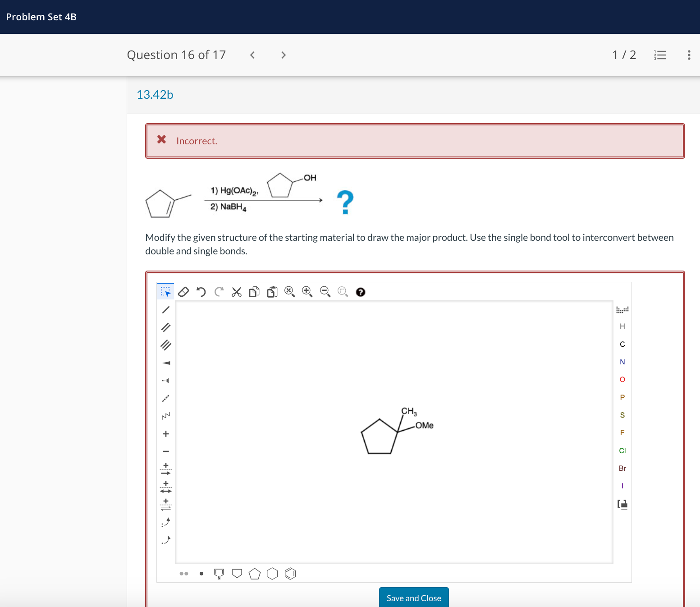Image resolution: width=700 pixels, height=607 pixels.
Task: Click the undo arrow in the sketcher
Action: pyautogui.click(x=201, y=292)
